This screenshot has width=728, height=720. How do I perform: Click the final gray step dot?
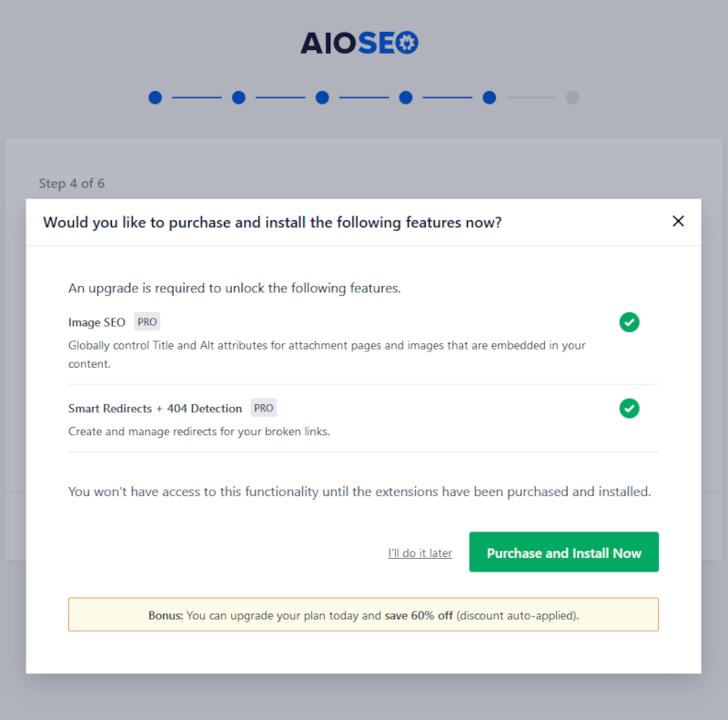tap(572, 97)
